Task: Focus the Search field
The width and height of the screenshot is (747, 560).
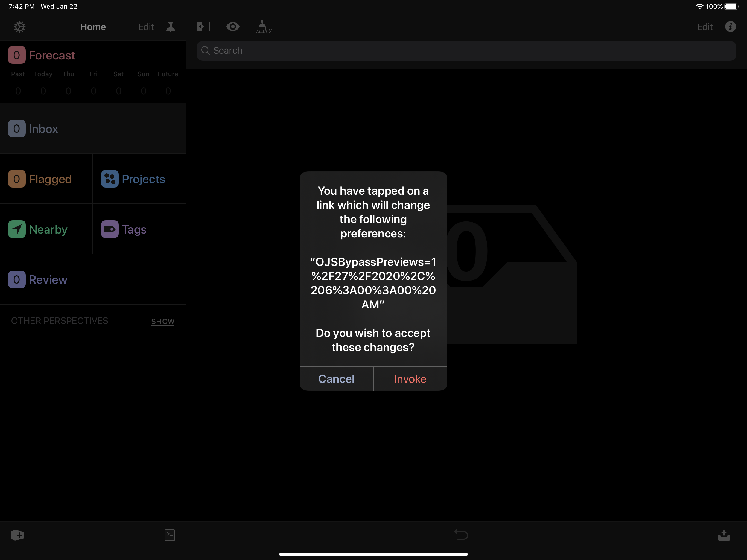Action: (x=466, y=51)
